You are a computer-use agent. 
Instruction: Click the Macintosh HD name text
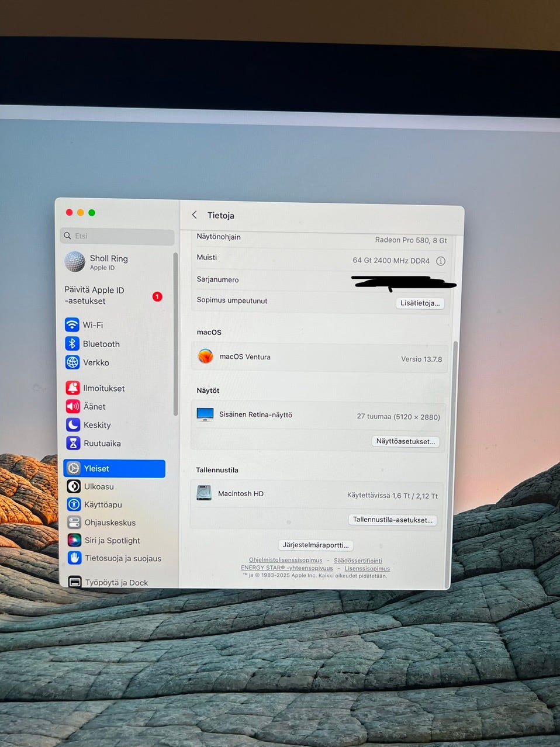[x=241, y=493]
